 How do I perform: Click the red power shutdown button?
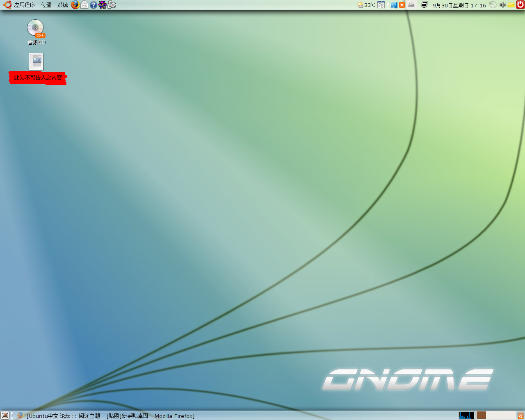click(520, 5)
